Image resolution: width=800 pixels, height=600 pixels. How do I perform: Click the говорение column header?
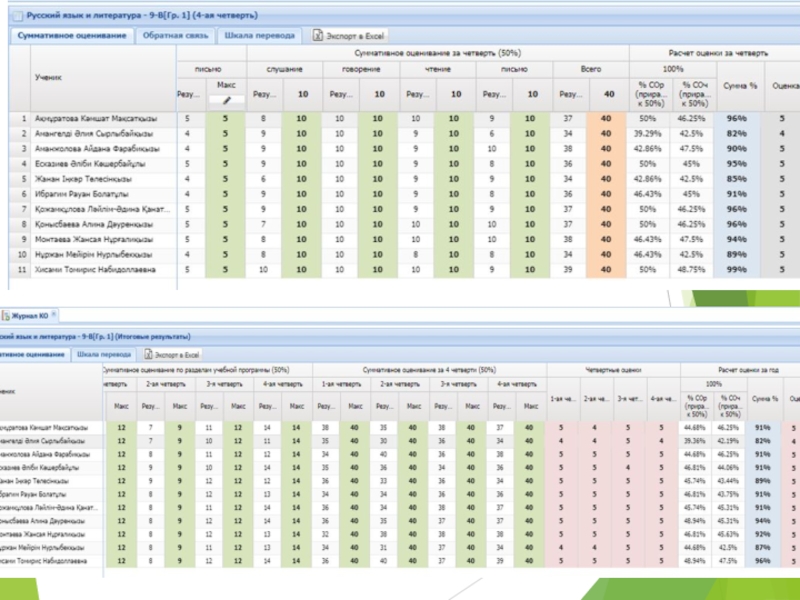point(360,69)
